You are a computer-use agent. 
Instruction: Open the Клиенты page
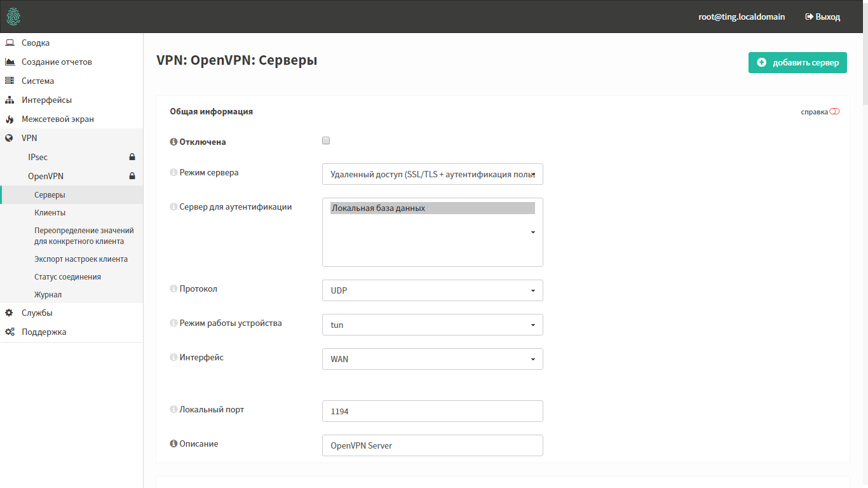click(71, 213)
